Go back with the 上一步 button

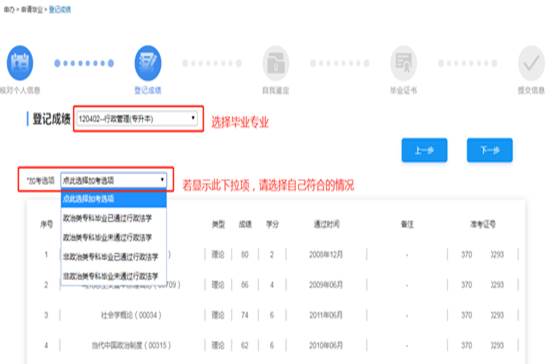coord(424,150)
